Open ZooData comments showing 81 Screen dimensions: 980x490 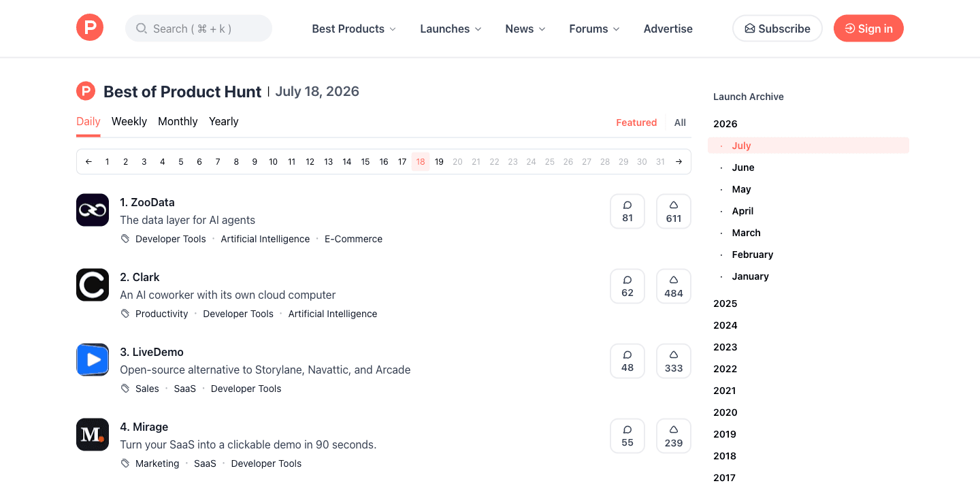[627, 211]
